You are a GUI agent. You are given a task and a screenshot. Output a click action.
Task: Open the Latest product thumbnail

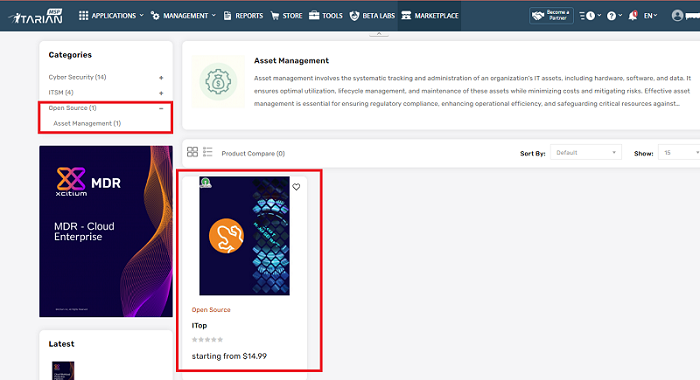(x=63, y=371)
